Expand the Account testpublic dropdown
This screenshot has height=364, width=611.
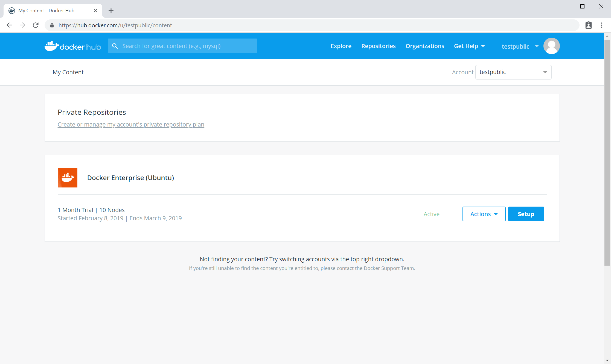coord(513,72)
